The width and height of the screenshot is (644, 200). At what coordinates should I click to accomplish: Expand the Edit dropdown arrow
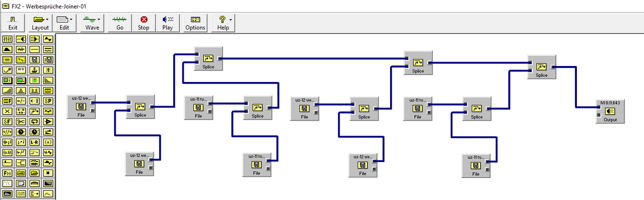pos(71,19)
